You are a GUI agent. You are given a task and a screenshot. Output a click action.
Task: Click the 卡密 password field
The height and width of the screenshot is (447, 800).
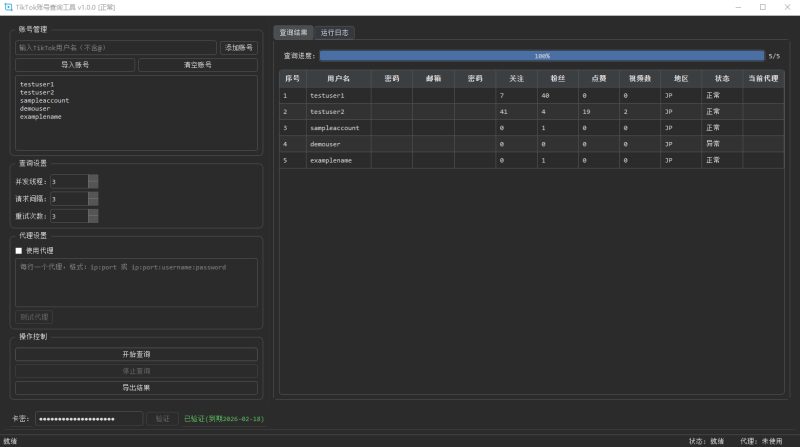point(89,419)
